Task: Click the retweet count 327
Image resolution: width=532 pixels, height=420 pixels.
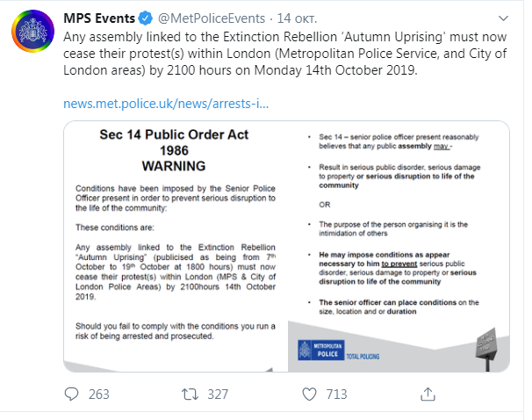Action: pos(218,393)
